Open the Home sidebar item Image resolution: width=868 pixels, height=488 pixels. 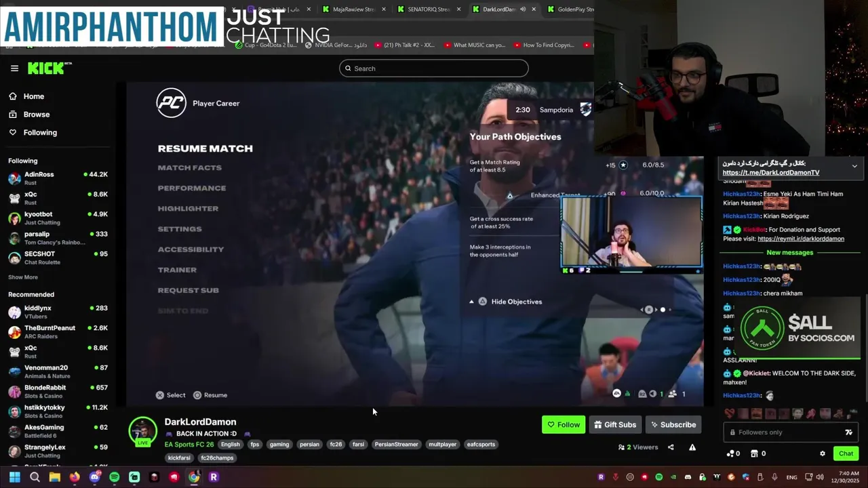click(x=33, y=96)
